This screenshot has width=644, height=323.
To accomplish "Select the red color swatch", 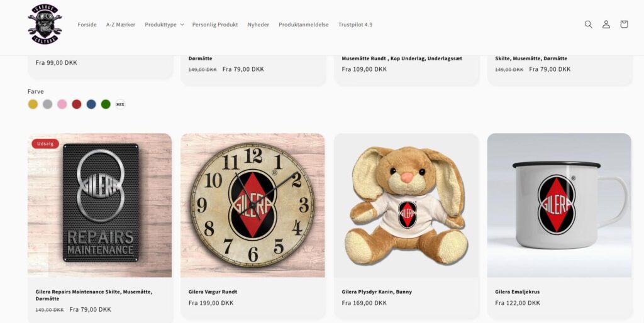I will click(77, 104).
